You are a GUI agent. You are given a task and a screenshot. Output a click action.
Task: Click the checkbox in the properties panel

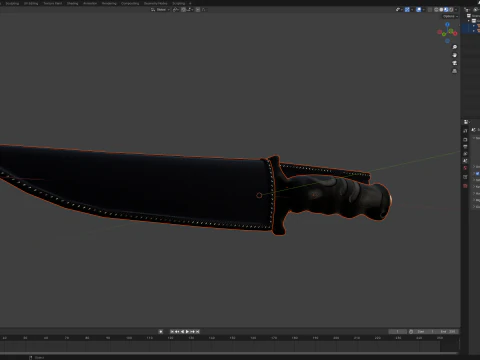(477, 174)
